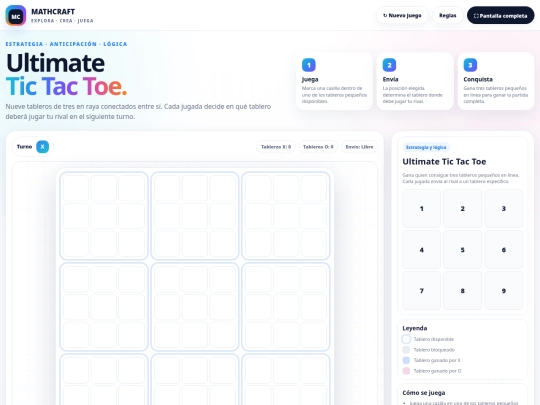This screenshot has height=405, width=540.
Task: Select mini board 9 in the guide grid
Action: (504, 291)
